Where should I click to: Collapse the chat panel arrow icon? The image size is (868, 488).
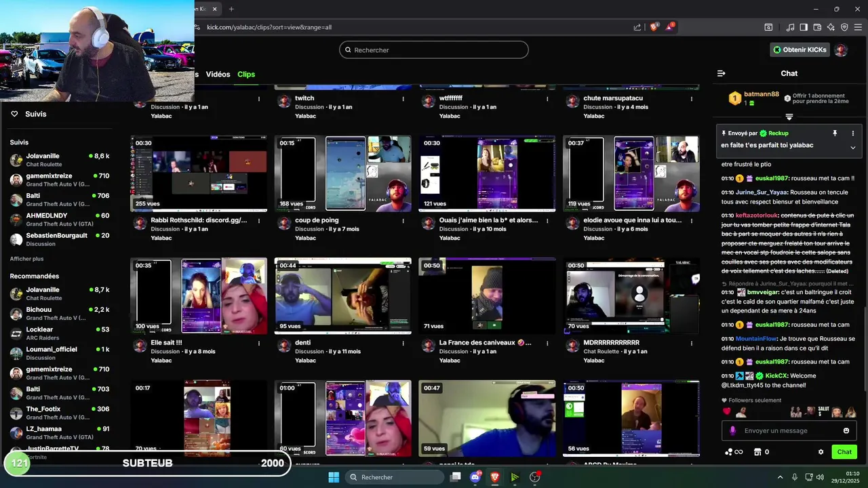click(722, 73)
